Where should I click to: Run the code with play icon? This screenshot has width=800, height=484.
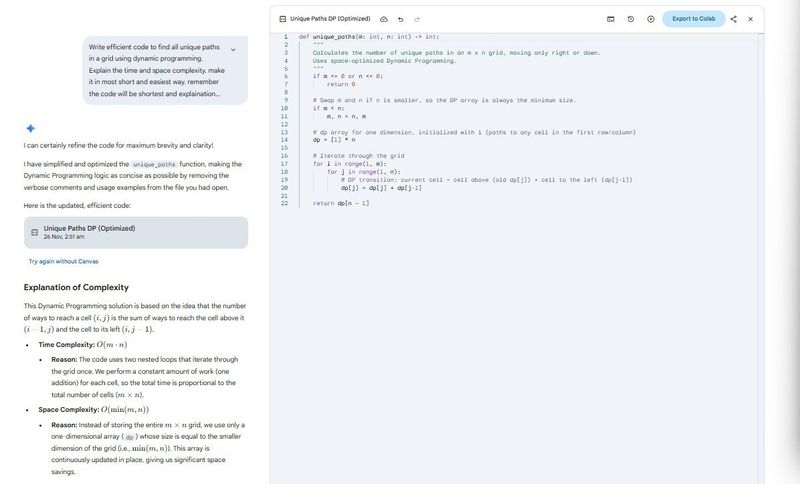(651, 19)
